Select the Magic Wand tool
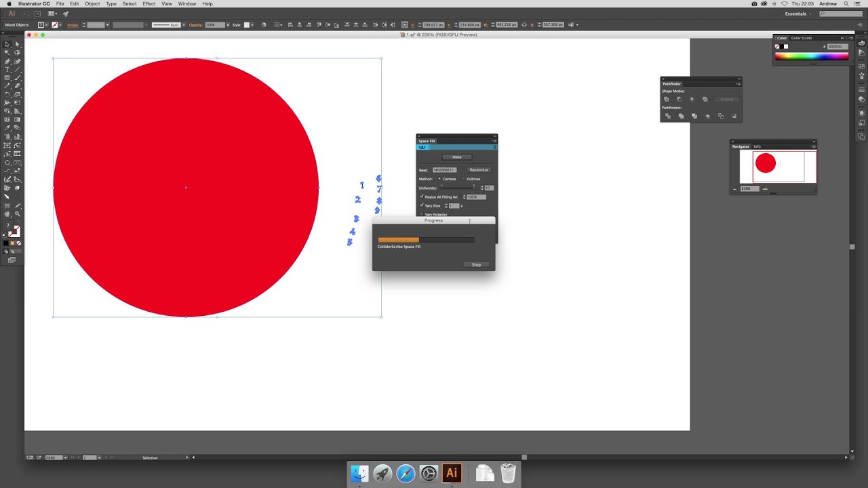 (7, 52)
